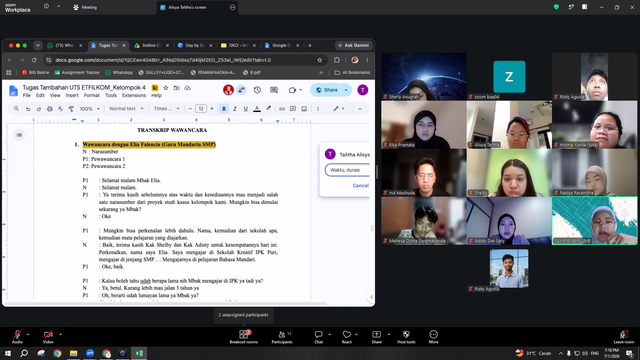Screen dimensions: 640x360
Task: Expand the Zoom Share options arrow
Action: [389, 334]
